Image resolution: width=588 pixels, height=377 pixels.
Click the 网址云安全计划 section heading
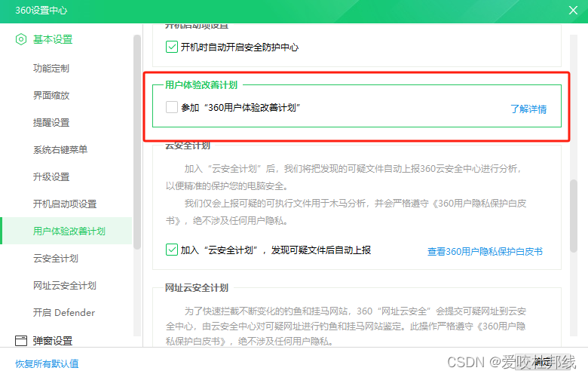pos(197,288)
